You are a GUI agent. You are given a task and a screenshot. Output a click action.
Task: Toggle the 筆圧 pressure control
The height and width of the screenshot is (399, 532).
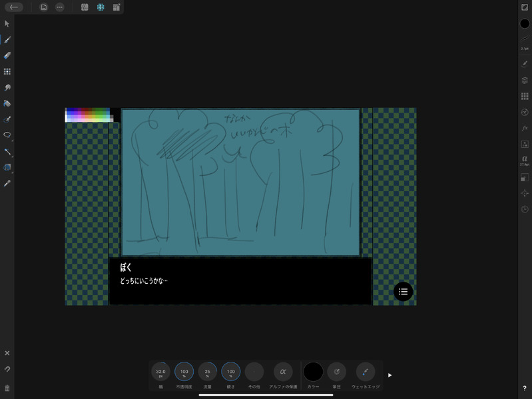[x=336, y=372]
